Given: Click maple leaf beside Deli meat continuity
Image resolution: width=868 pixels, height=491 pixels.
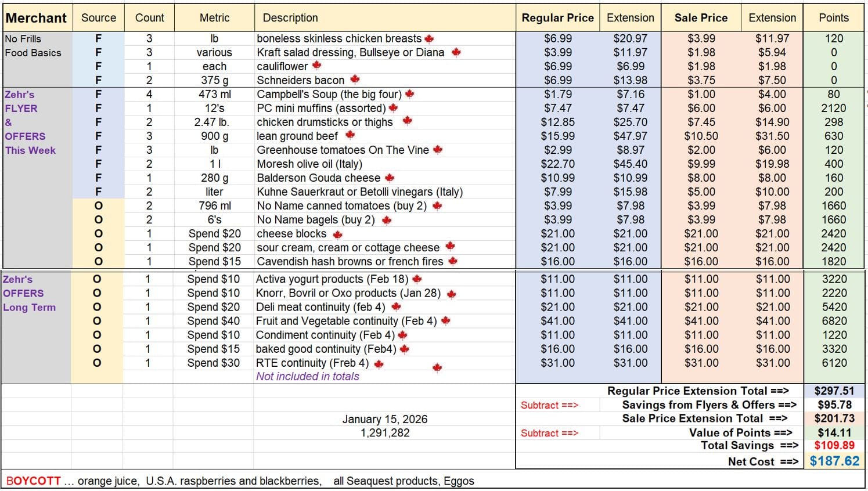Looking at the screenshot, I should (x=396, y=306).
